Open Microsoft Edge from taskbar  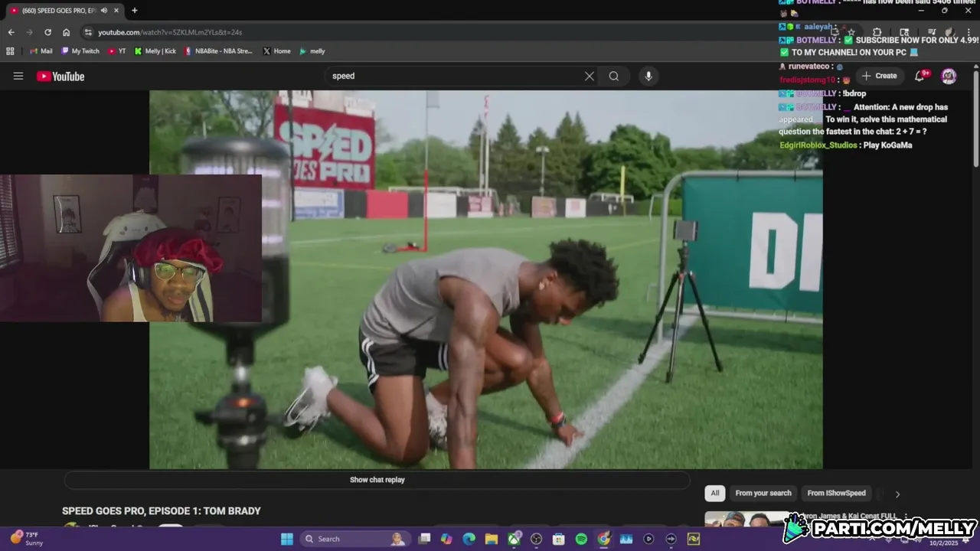(469, 539)
